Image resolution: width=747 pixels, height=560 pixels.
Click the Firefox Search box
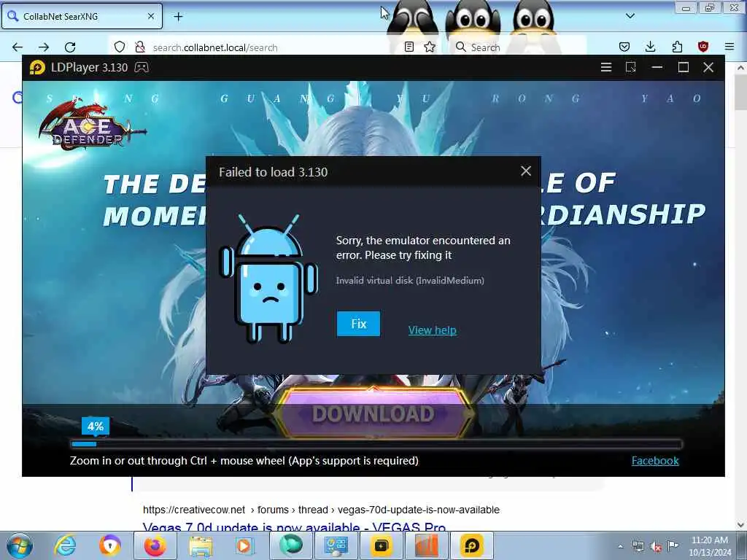[517, 47]
